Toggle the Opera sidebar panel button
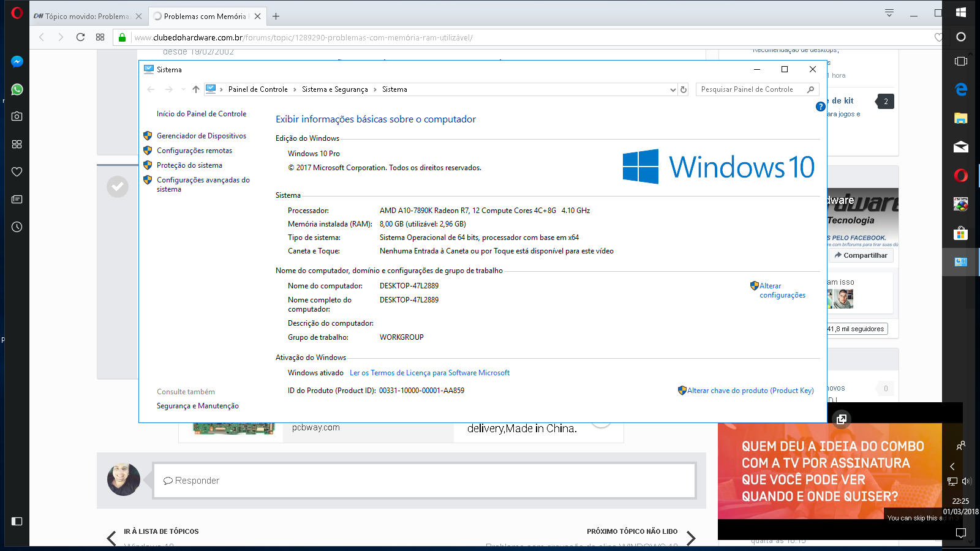 pos(17,521)
